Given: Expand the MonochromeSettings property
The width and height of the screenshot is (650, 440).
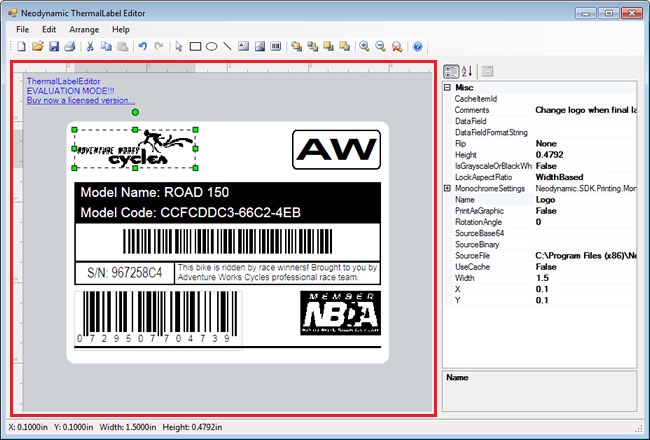Looking at the screenshot, I should [447, 188].
